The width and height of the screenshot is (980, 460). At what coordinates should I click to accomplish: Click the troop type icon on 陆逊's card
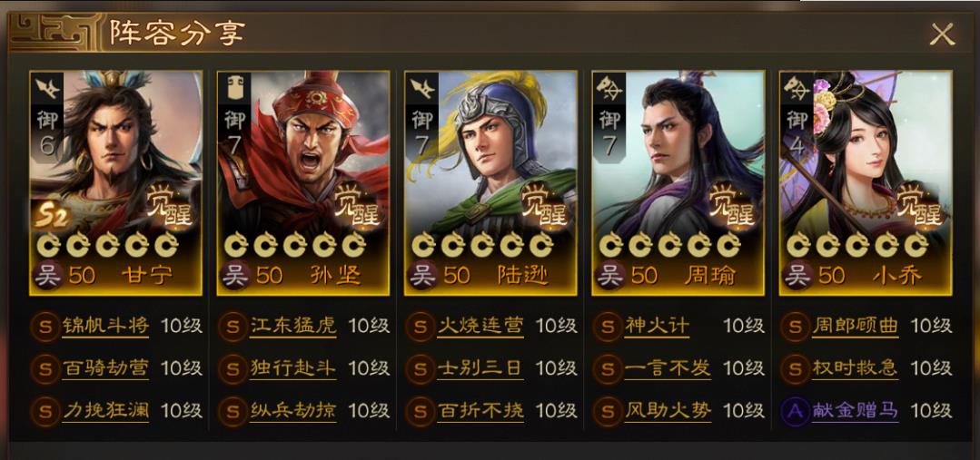(421, 90)
